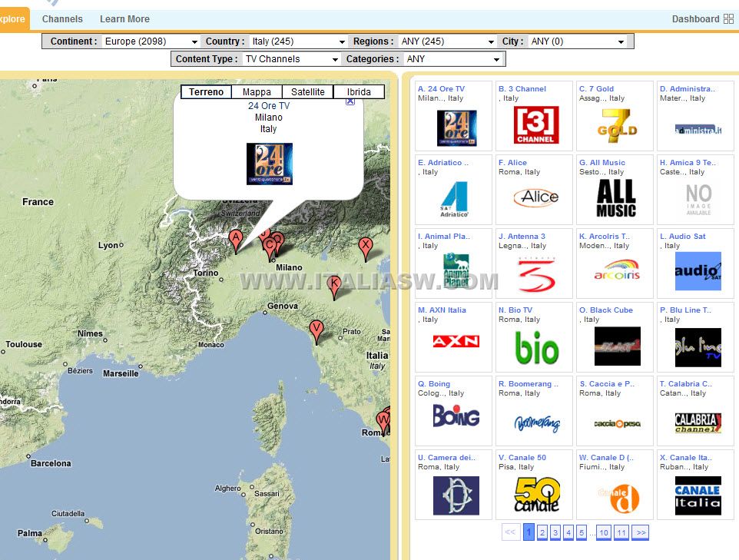Screen dimensions: 739x560
Task: Switch map to Satellite view
Action: tap(308, 92)
